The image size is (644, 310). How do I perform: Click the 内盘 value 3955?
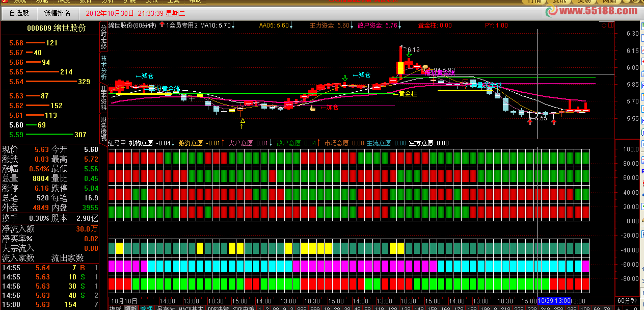click(90, 208)
